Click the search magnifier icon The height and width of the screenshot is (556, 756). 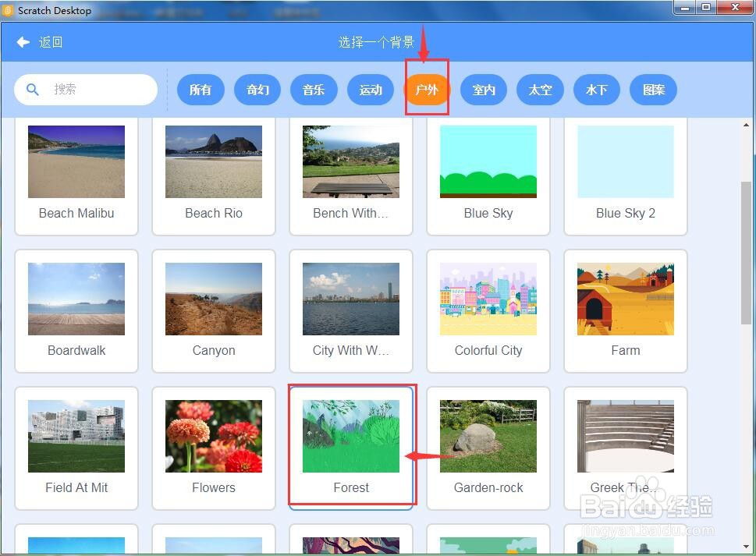32,90
